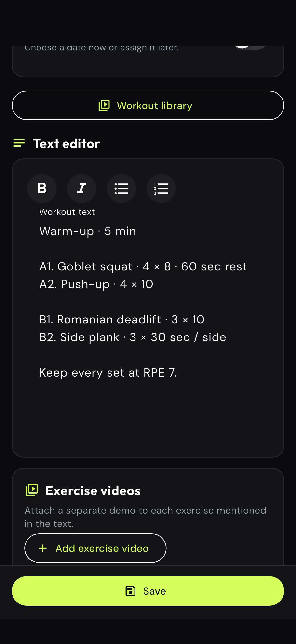Screen dimensions: 296x644
Task: Add exercise video
Action: [95, 548]
